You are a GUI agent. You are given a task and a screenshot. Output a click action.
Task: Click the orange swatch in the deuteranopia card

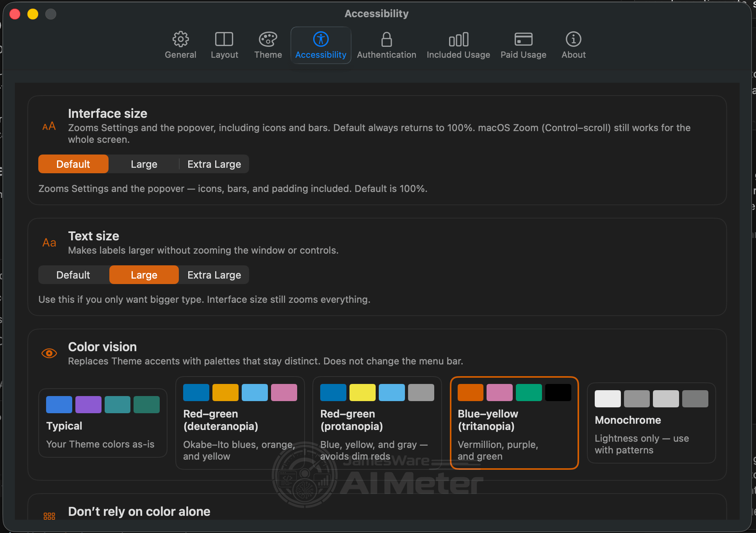(225, 393)
